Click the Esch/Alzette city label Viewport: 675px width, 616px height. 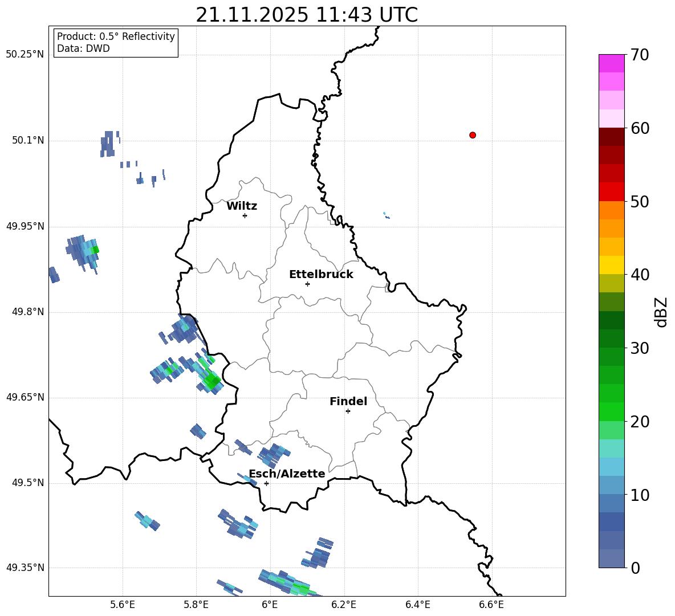tap(287, 474)
